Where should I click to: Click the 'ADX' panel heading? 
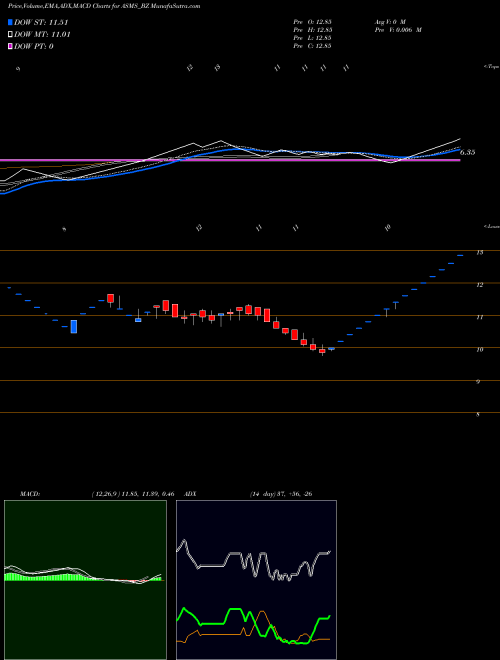190,494
